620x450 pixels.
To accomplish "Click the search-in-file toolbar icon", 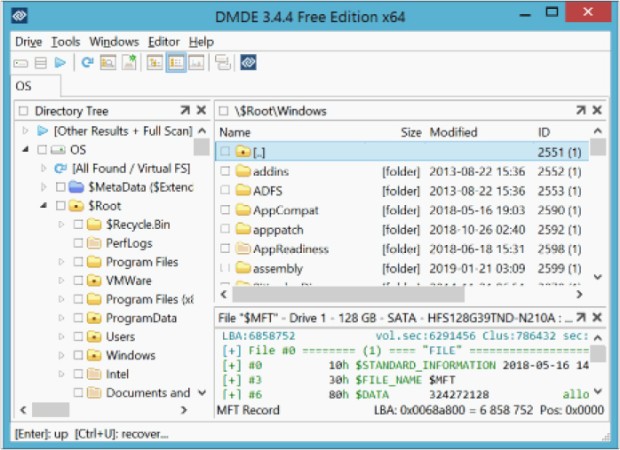I will [x=109, y=63].
